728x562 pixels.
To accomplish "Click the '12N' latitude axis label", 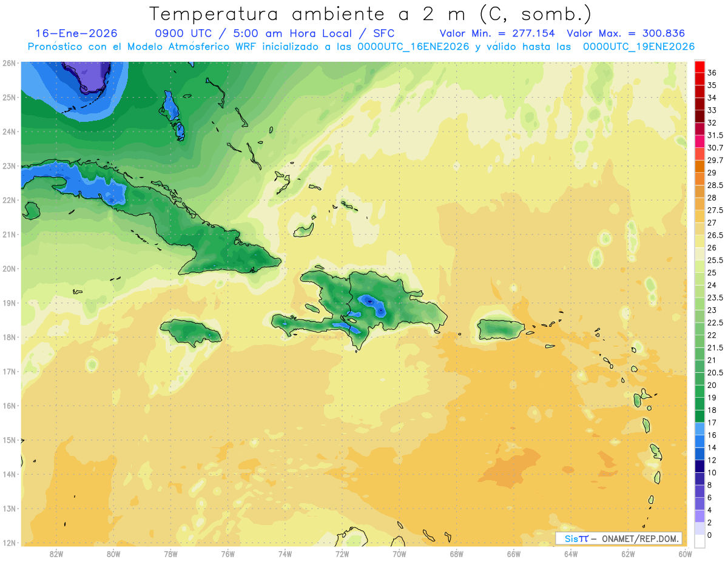I will point(8,543).
